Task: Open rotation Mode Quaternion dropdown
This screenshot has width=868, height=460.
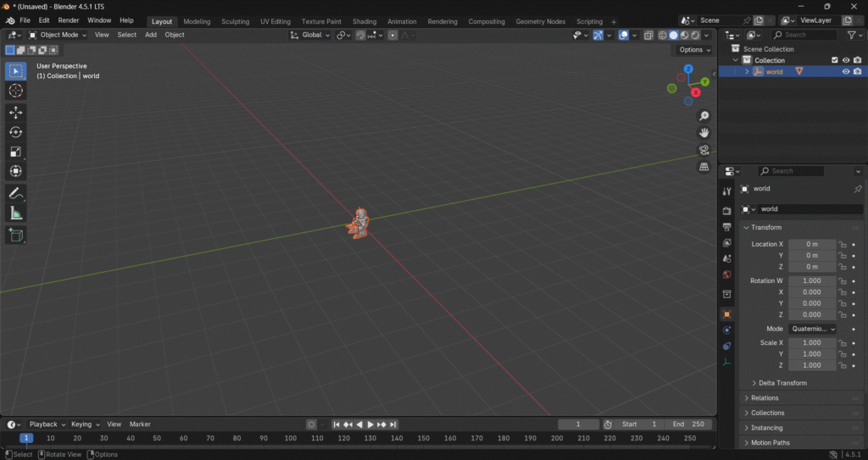Action: (812, 329)
